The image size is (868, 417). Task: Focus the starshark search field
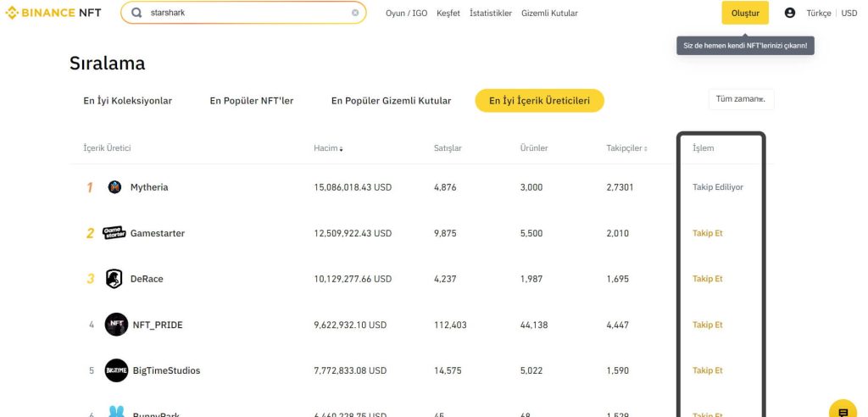(x=243, y=13)
